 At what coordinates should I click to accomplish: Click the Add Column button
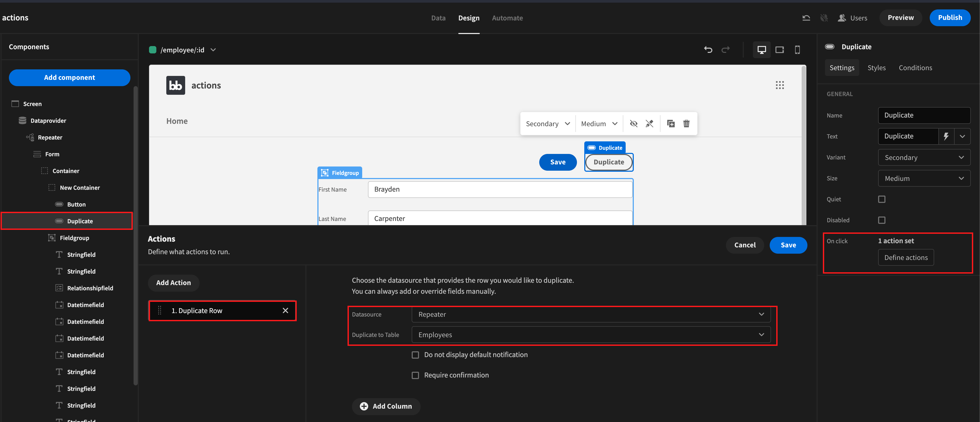[386, 406]
